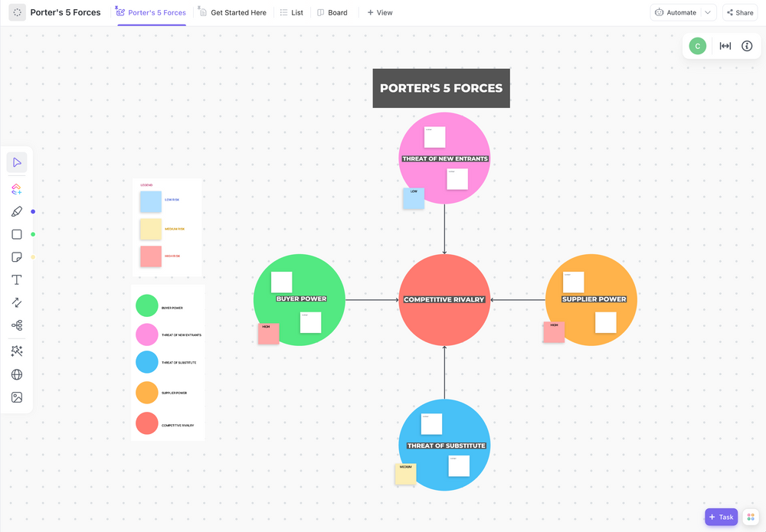Open the List view tab

(x=292, y=13)
